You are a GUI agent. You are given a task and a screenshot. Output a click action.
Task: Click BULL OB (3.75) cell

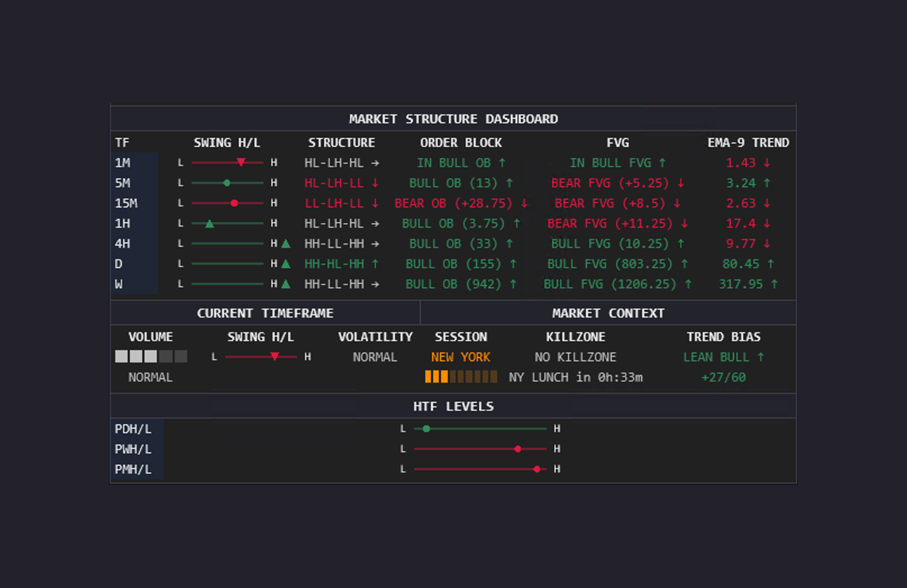tap(461, 224)
